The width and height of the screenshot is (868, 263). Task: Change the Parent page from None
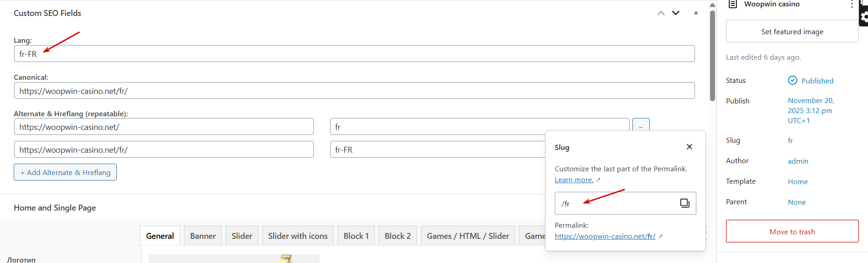pos(797,202)
